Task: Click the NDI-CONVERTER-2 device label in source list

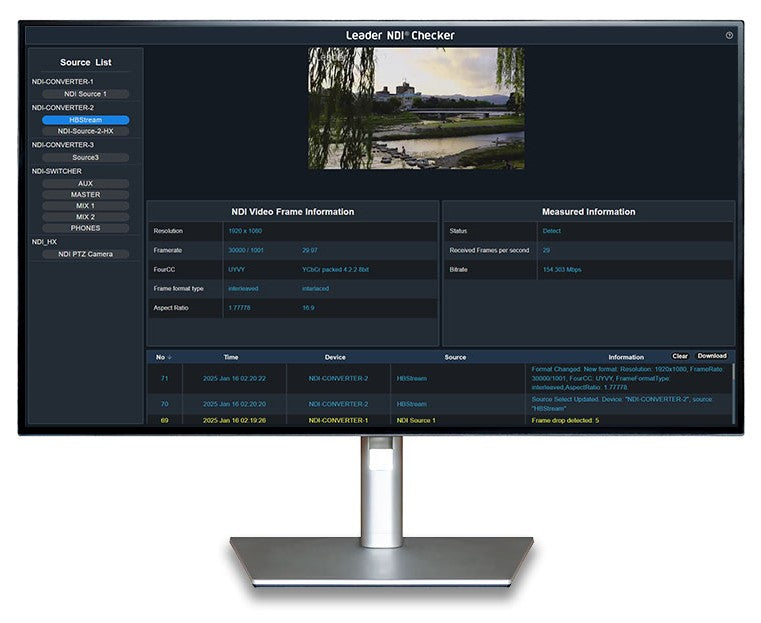Action: pyautogui.click(x=63, y=108)
